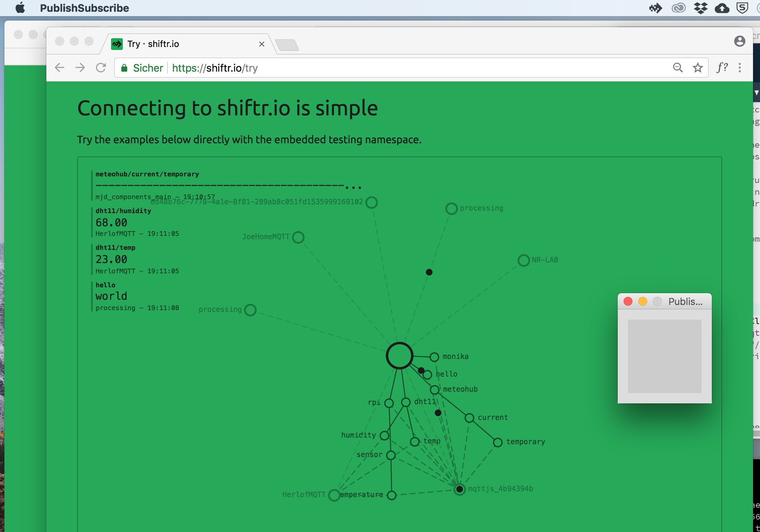Click the Sicher security label
760x532 pixels.
tap(148, 68)
